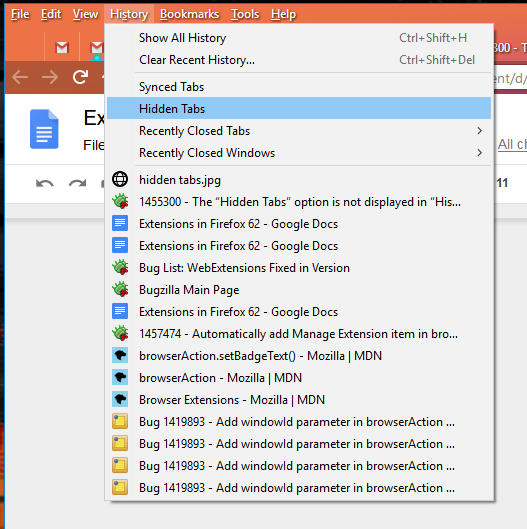Screen dimensions: 527x529
Task: Select Show All History
Action: pyautogui.click(x=299, y=38)
